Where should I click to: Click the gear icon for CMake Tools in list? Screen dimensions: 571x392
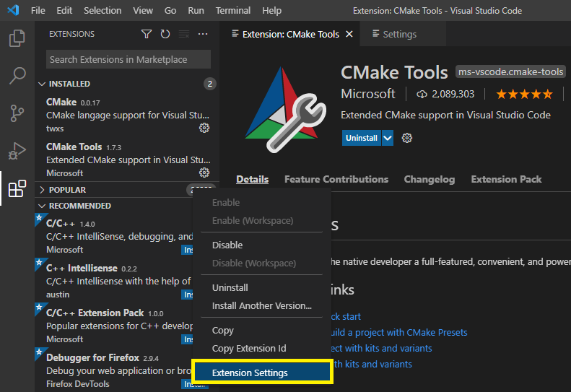point(204,173)
